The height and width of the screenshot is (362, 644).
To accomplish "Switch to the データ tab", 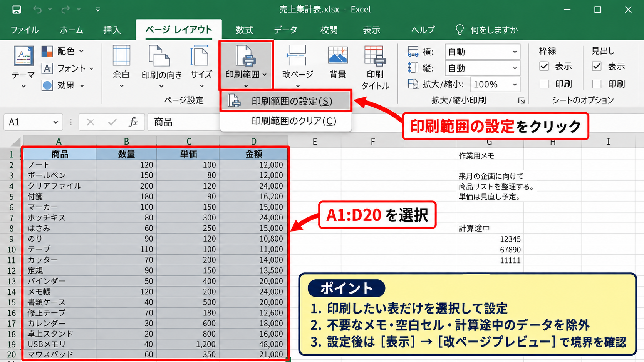I will pyautogui.click(x=285, y=30).
